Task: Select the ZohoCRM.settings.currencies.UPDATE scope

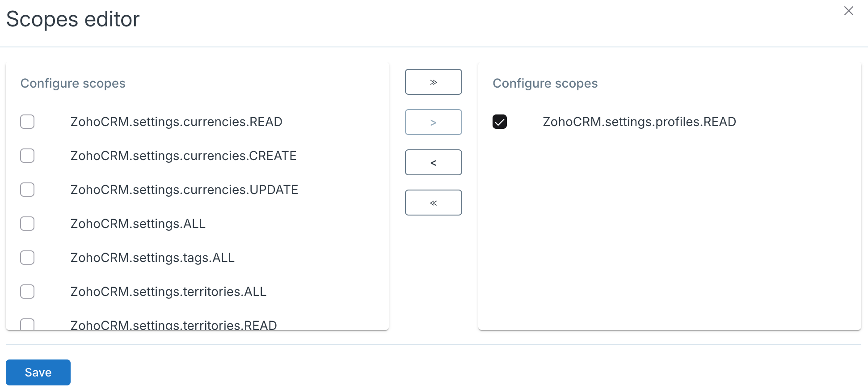Action: point(27,190)
